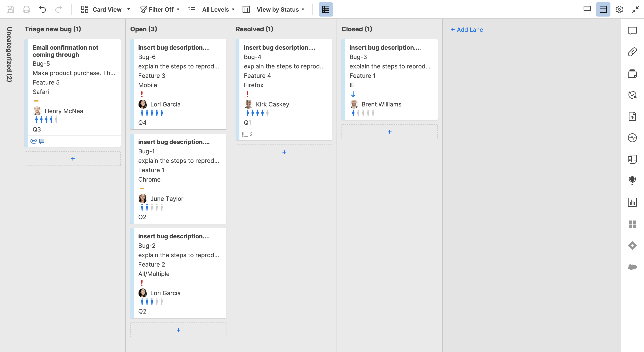
Task: Click the undo arrow icon
Action: [43, 9]
